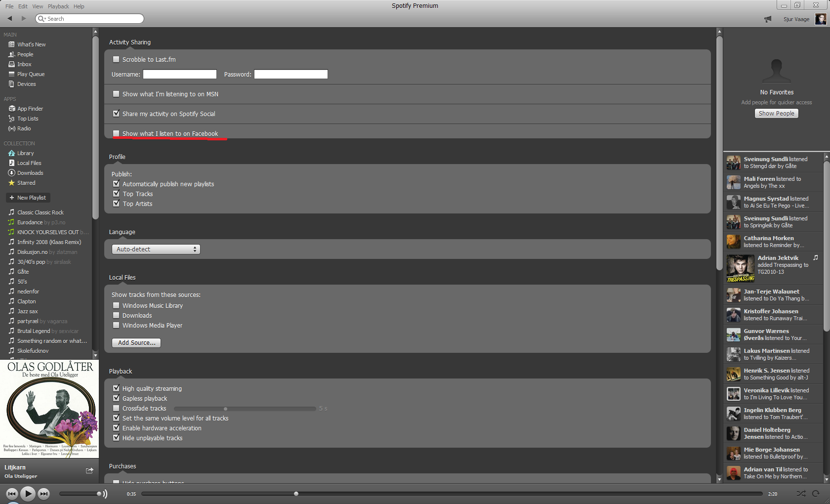
Task: Toggle hardware acceleration
Action: coord(116,428)
